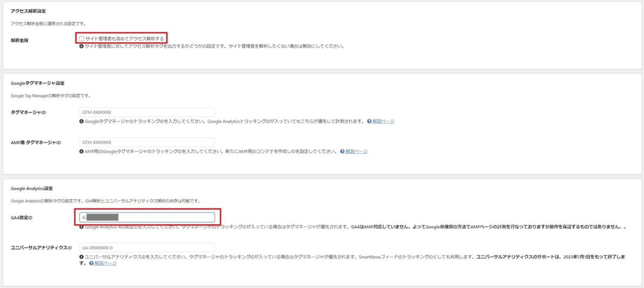Viewport: 644px width, 288px height.
Task: Click info icon under 解析全般 checkbox
Action: coord(82,46)
